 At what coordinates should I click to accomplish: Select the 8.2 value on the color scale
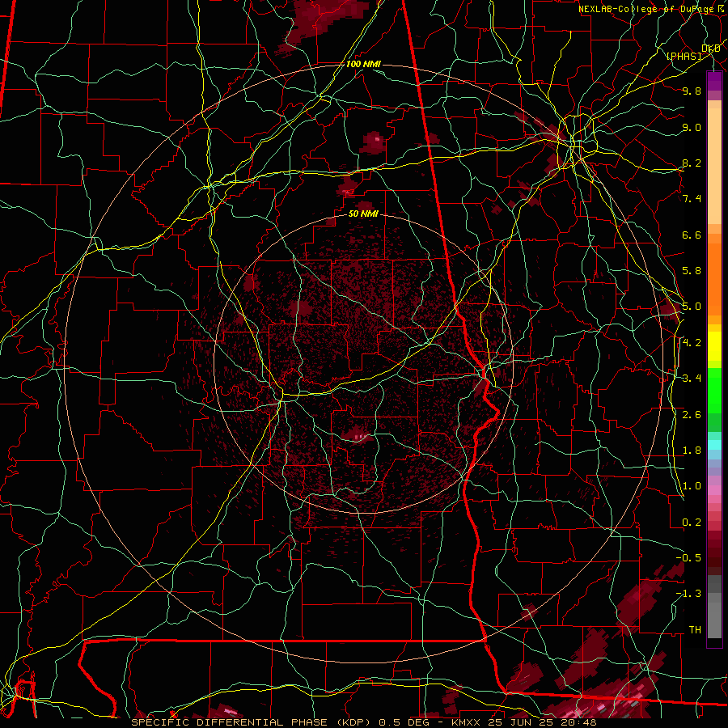tap(692, 163)
